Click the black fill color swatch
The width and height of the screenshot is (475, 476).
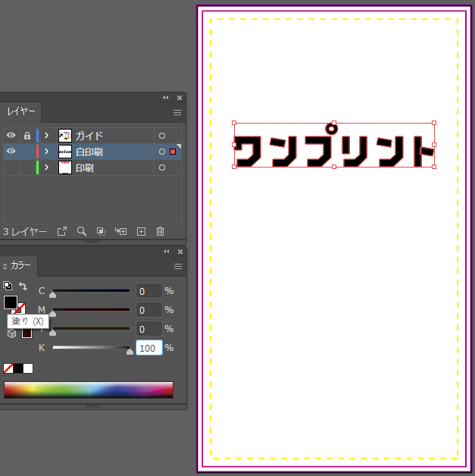click(10, 302)
